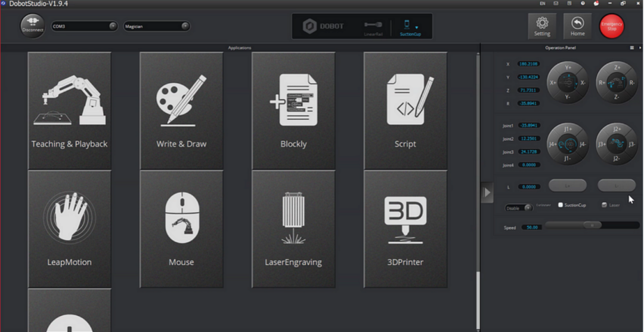Screen dimensions: 644x332
Task: Click the Y coordinate value field
Action: point(528,78)
